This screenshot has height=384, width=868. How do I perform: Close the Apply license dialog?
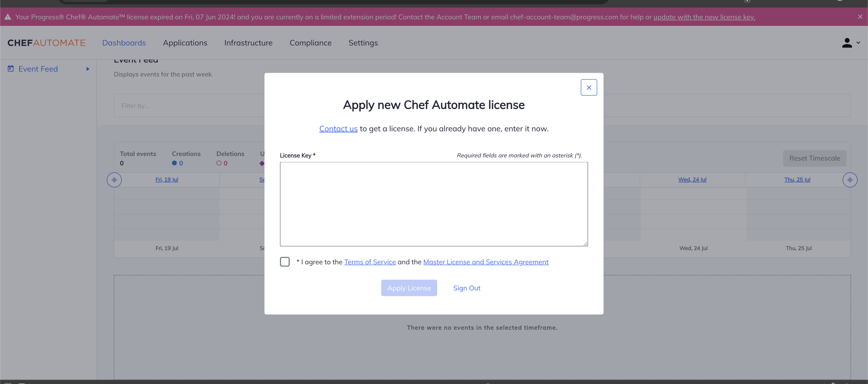point(589,87)
